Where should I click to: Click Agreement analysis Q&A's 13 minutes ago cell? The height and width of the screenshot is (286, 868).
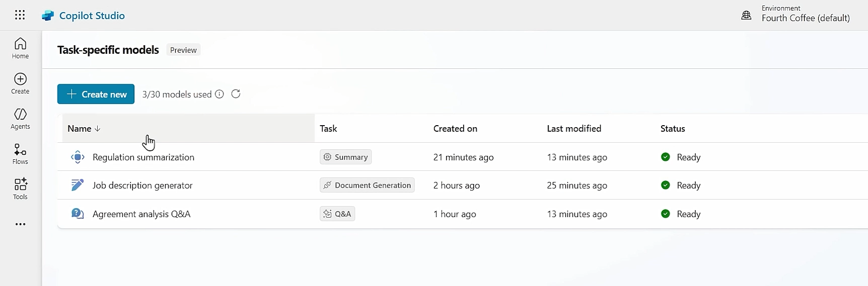[577, 214]
